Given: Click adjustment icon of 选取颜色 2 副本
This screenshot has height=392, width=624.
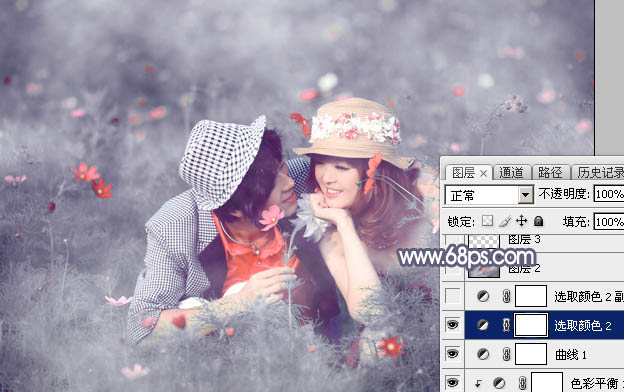Looking at the screenshot, I should click(x=483, y=296).
